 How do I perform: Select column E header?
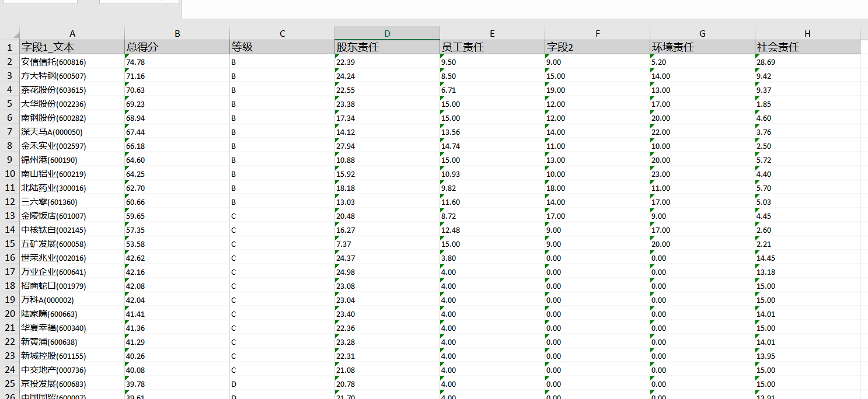tap(493, 33)
